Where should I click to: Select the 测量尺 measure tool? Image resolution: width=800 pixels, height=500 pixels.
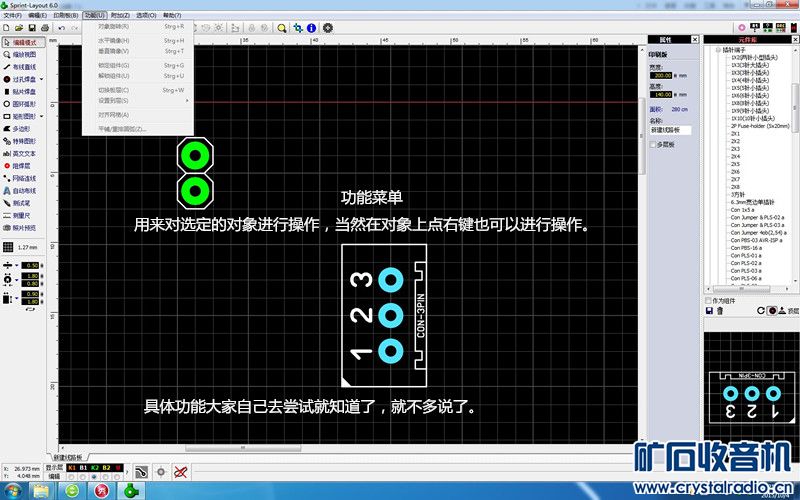click(x=24, y=215)
